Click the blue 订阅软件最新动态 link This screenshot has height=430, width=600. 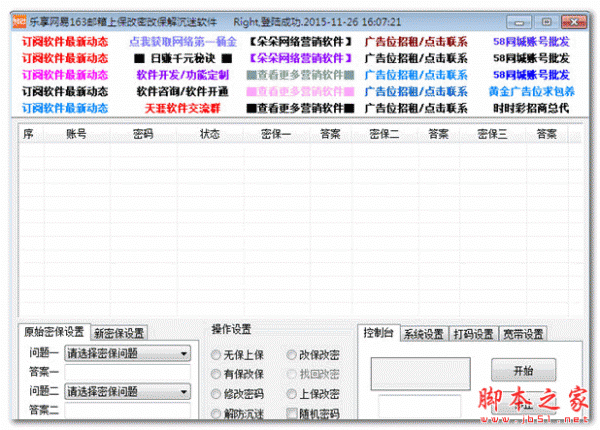click(x=65, y=108)
